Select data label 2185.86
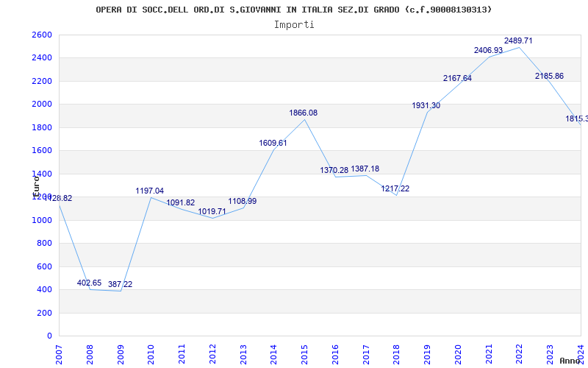This screenshot has width=588, height=368. point(549,76)
